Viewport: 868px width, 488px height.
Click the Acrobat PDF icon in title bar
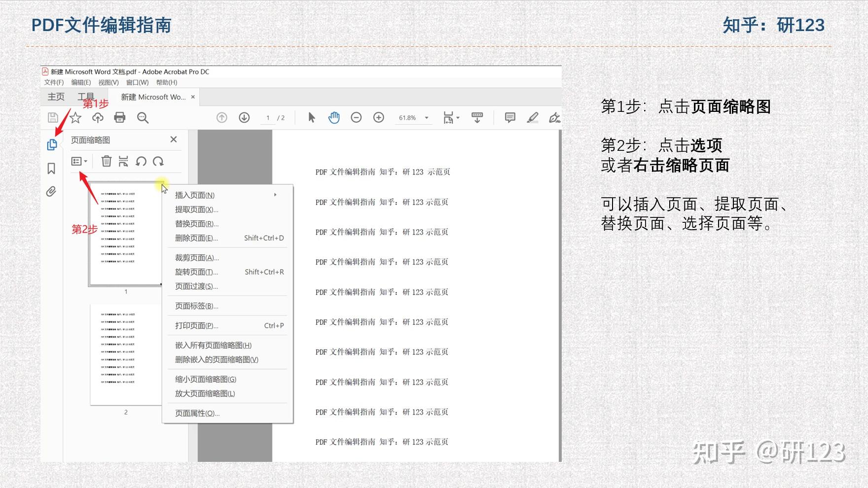[45, 71]
